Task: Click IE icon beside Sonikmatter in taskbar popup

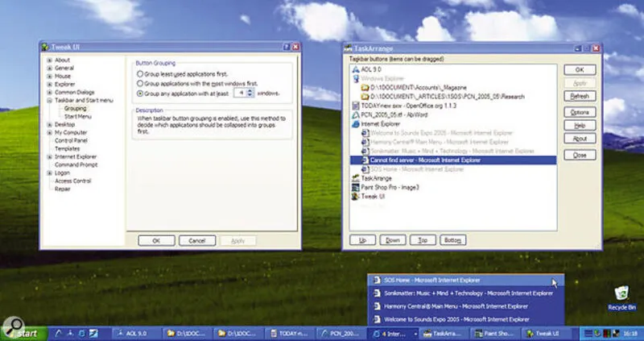Action: pos(377,293)
